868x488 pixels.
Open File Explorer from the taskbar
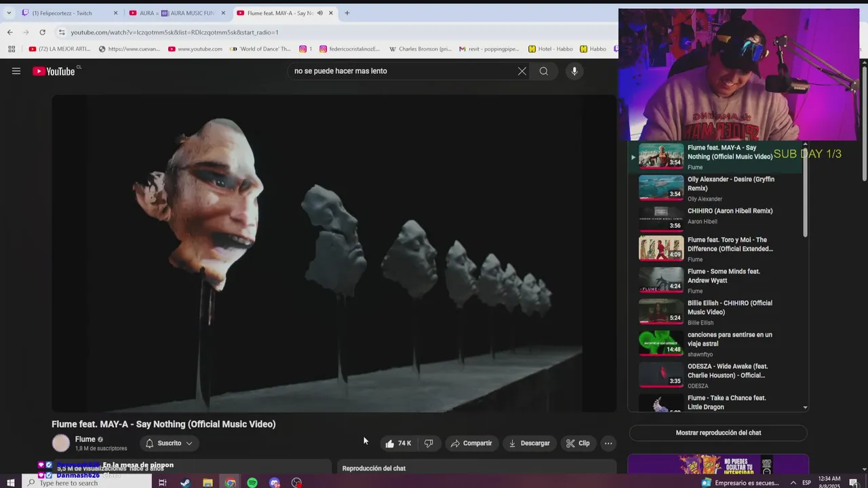[208, 483]
